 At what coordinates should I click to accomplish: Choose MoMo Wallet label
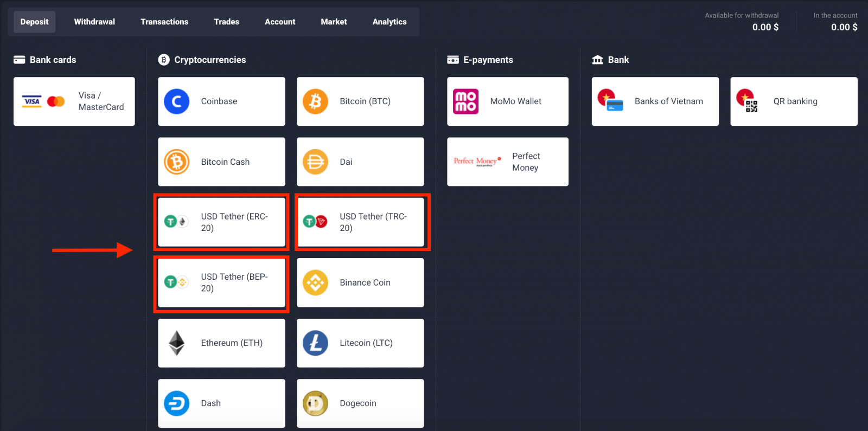(516, 101)
